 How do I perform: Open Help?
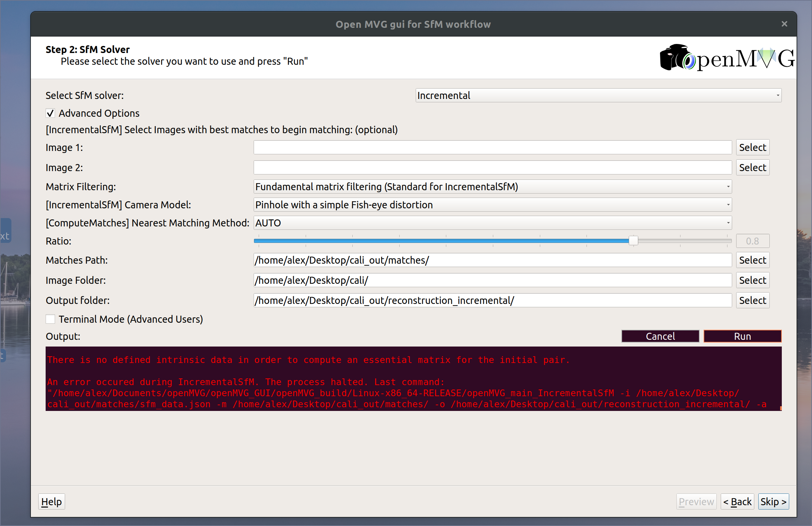click(52, 502)
